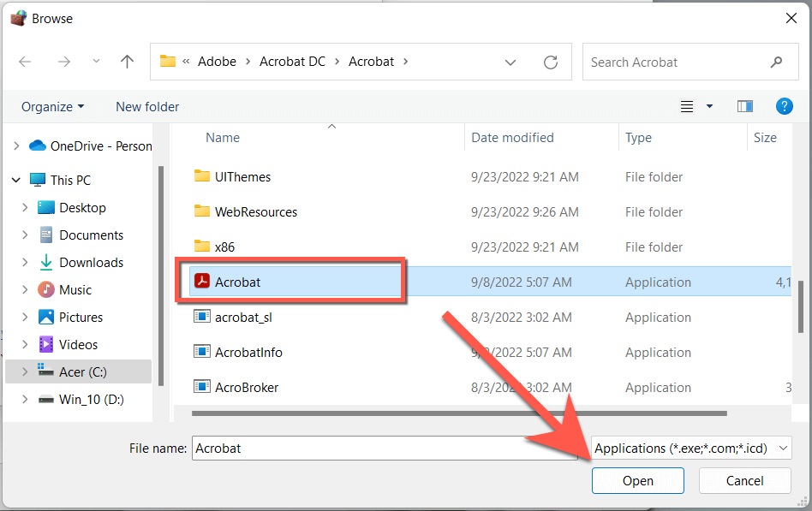Open the address bar history dropdown
The image size is (812, 511).
click(510, 62)
